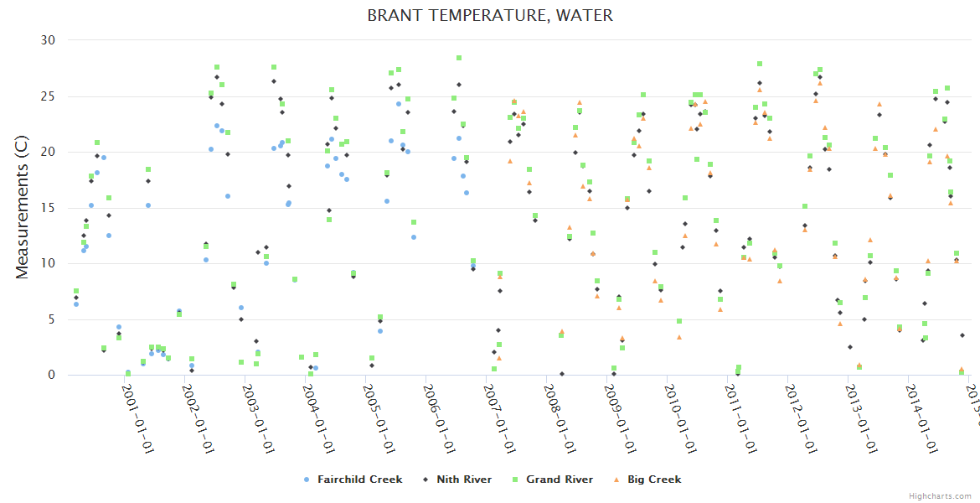
Task: Click the chart title Brant Temperature, Water
Action: pos(490,15)
